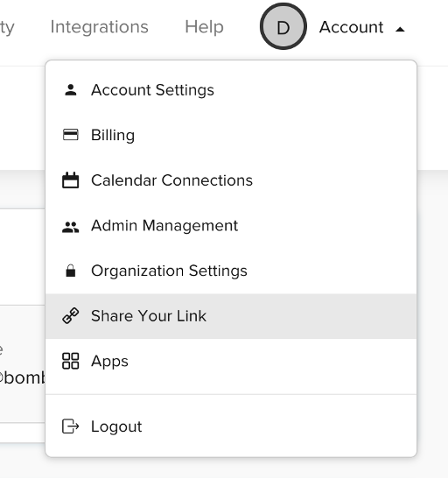Click the lock icon for Organization Settings
Image resolution: width=448 pixels, height=479 pixels.
pos(71,271)
